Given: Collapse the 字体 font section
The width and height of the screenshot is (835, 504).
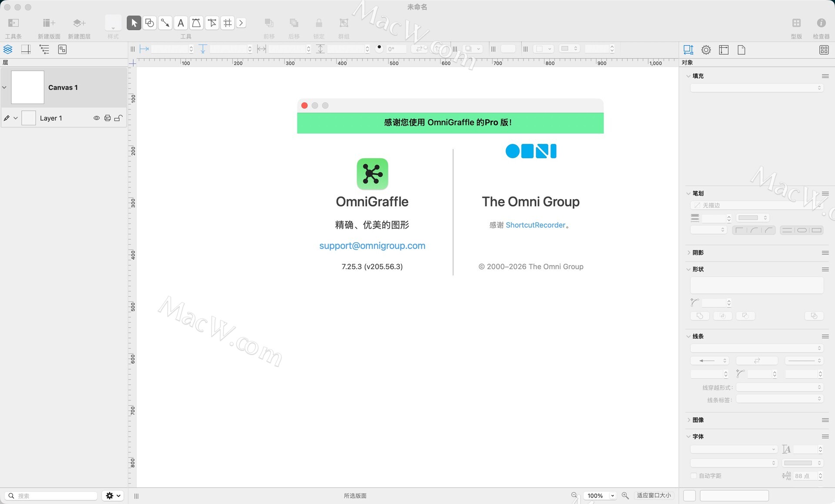Looking at the screenshot, I should 688,437.
